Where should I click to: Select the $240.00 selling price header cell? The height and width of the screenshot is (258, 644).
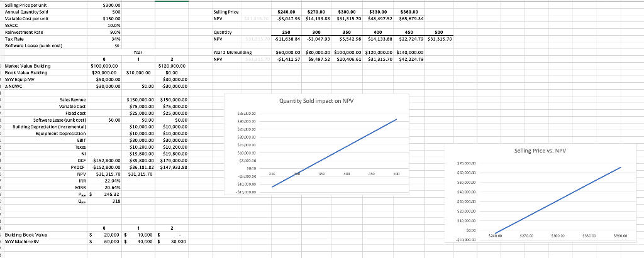[x=287, y=13]
